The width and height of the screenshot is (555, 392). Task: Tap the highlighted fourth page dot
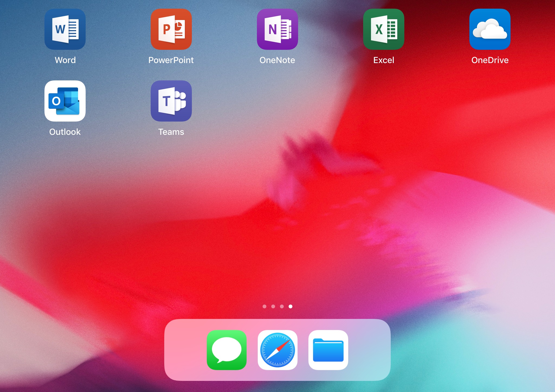pyautogui.click(x=291, y=307)
